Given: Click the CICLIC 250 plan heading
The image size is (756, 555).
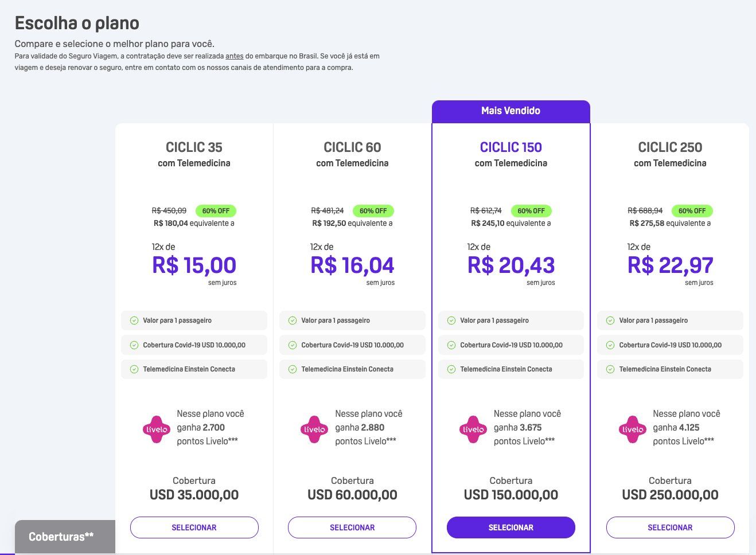Looking at the screenshot, I should (x=670, y=147).
